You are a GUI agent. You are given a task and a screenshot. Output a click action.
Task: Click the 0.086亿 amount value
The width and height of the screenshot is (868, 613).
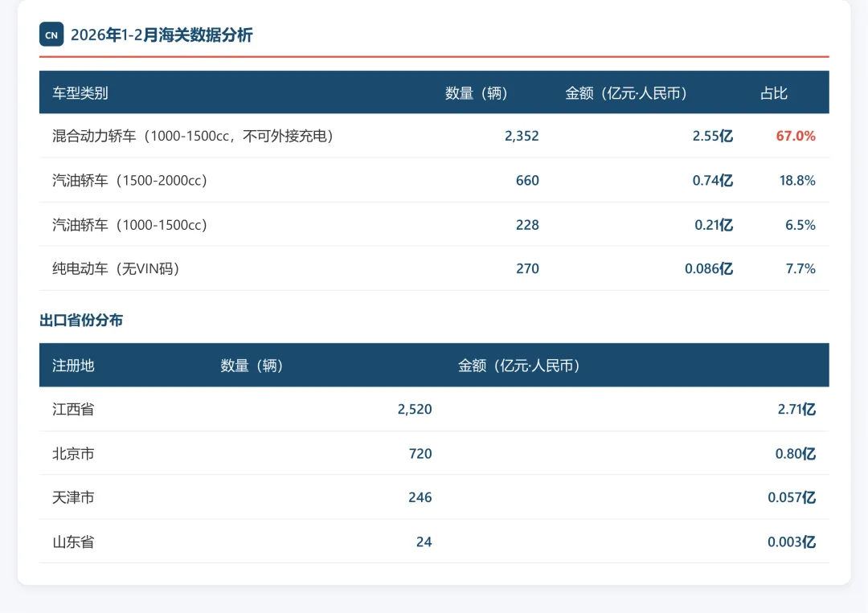pos(708,268)
